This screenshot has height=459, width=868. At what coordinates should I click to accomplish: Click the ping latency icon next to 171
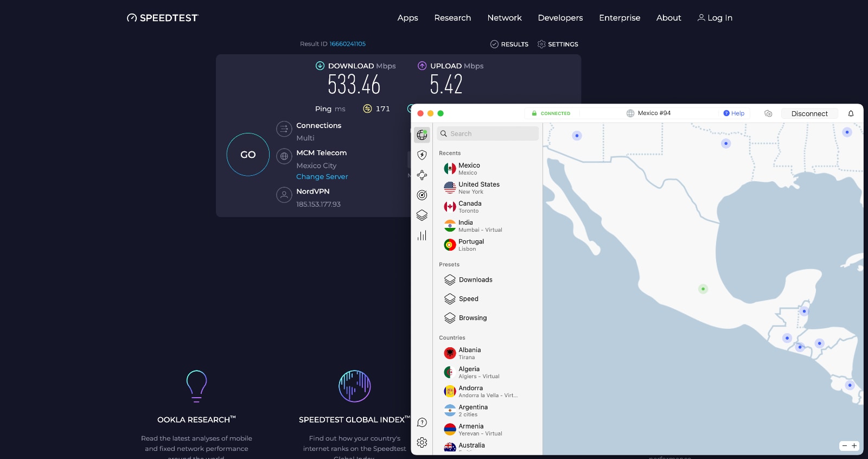point(367,109)
